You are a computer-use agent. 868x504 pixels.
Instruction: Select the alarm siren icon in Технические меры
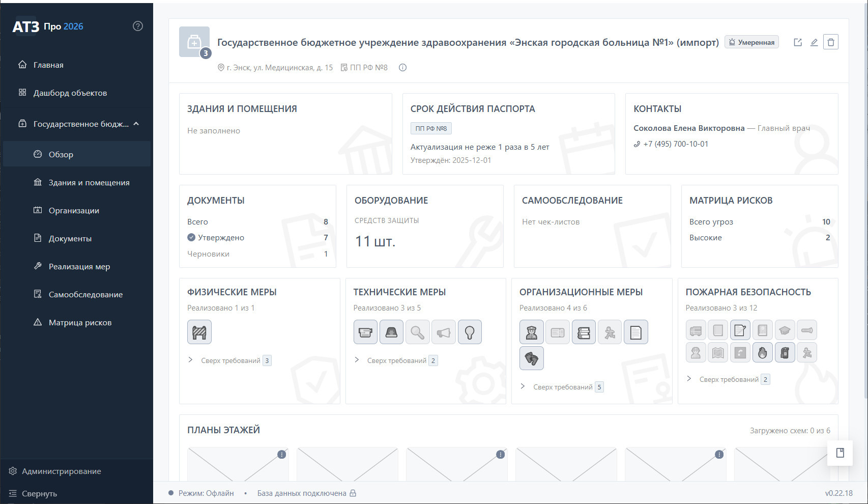point(391,332)
